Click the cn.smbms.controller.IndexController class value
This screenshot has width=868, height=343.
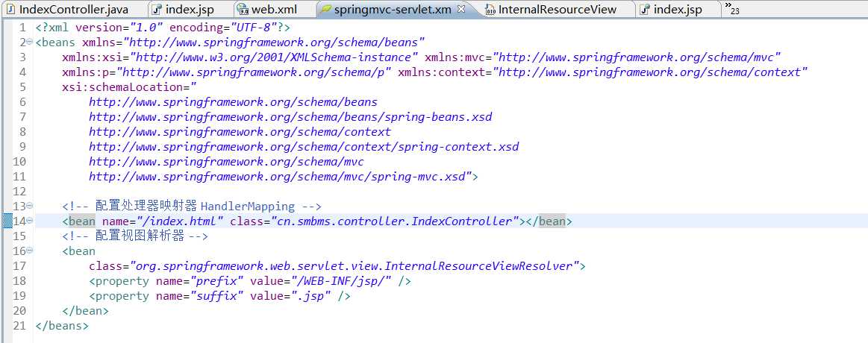point(395,221)
